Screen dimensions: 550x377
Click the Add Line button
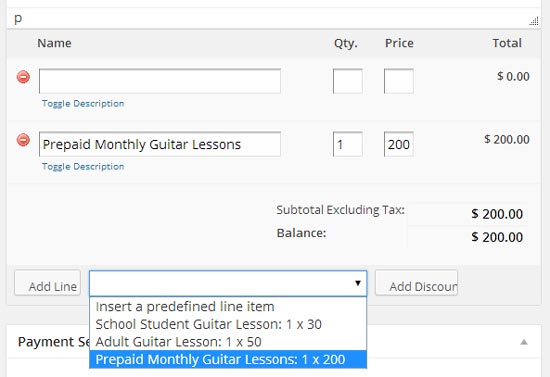point(48,283)
